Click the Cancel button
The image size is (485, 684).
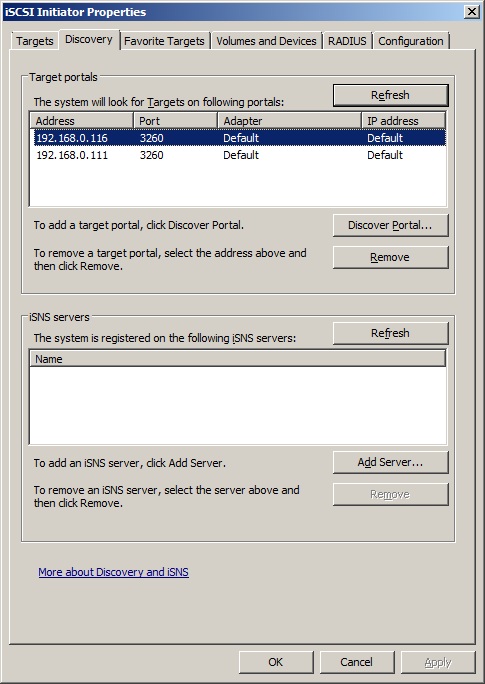[x=356, y=662]
